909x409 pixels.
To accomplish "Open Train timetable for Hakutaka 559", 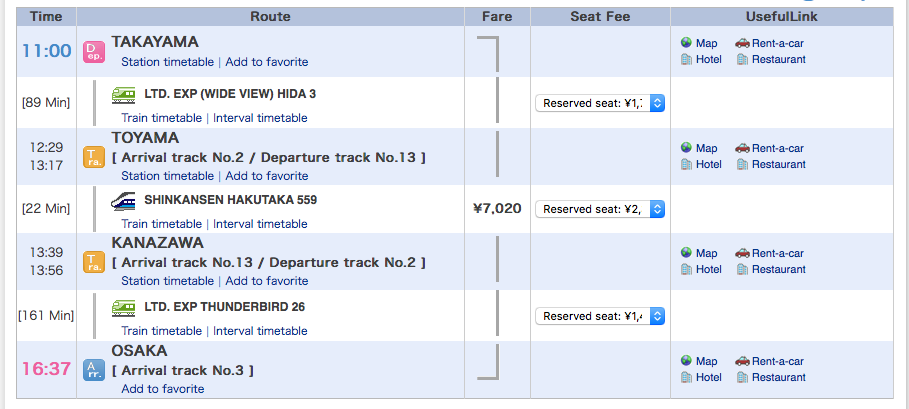I will (x=161, y=224).
